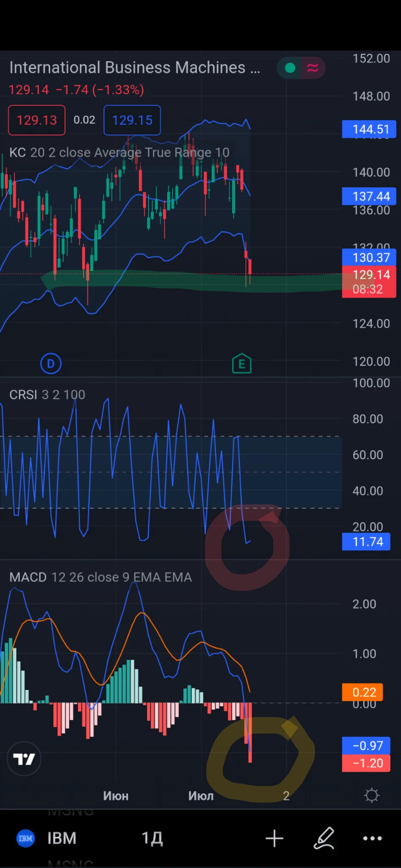This screenshot has width=401, height=868.
Task: Tap the earnings E marker icon
Action: (x=242, y=364)
